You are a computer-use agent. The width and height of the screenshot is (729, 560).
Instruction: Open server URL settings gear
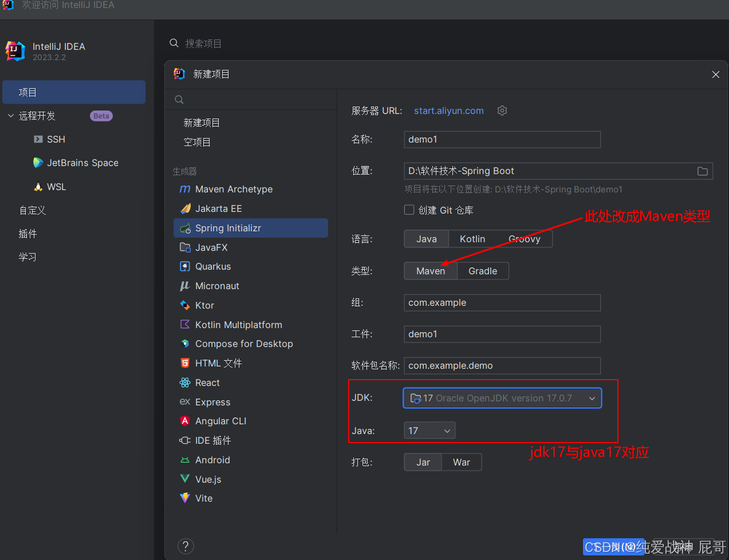click(502, 111)
